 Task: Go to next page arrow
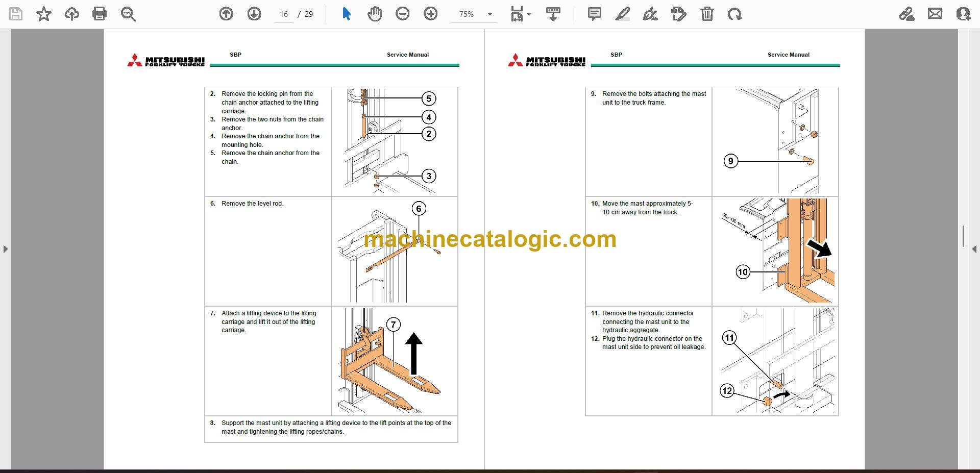[254, 14]
